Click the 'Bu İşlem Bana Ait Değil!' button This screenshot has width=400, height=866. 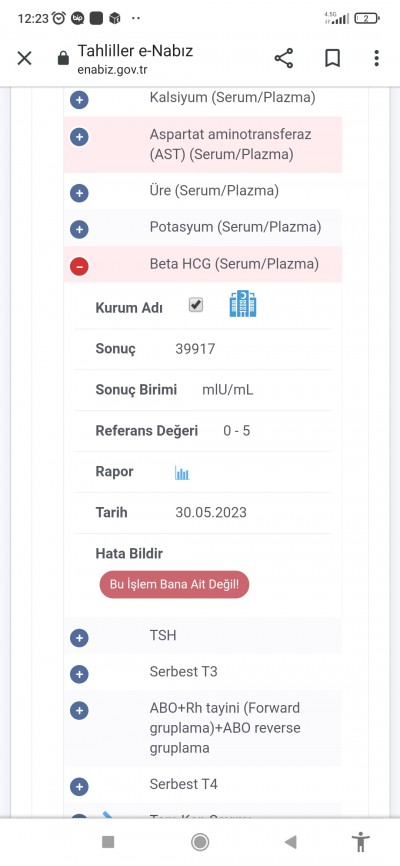[x=175, y=585]
